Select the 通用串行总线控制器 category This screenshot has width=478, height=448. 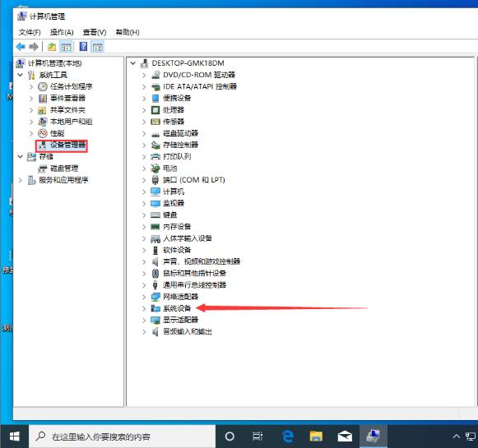click(194, 285)
